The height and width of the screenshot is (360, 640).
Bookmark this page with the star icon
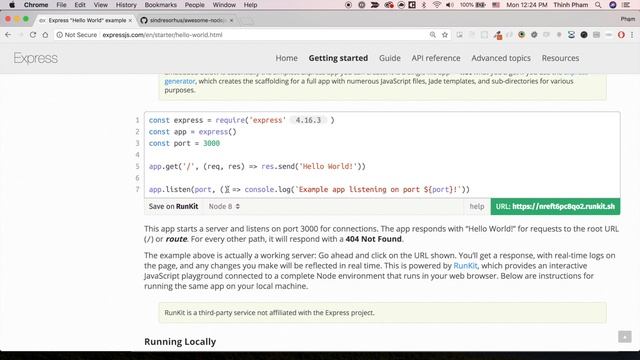[445, 35]
